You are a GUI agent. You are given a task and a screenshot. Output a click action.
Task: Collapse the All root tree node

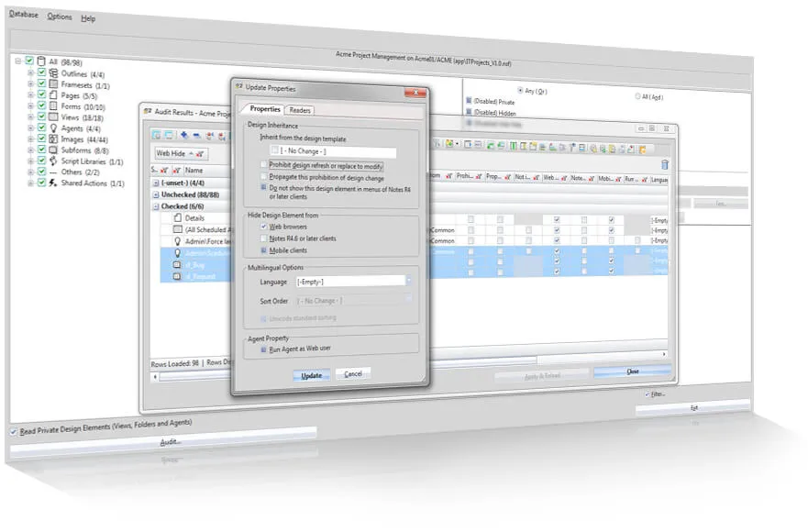pos(18,61)
